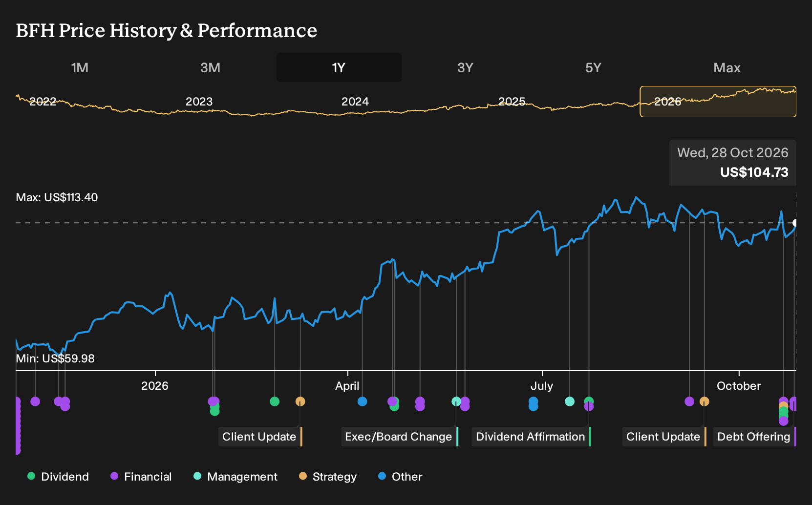Click the teal Management marker in May
The image size is (812, 505).
pyautogui.click(x=456, y=401)
